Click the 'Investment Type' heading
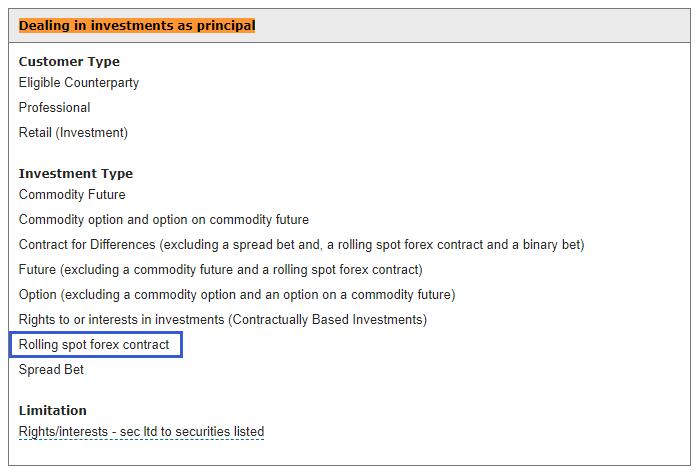This screenshot has width=700, height=475. point(76,174)
